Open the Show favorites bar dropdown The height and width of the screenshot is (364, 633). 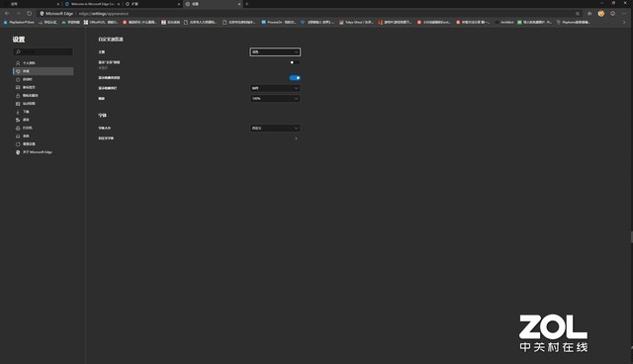pos(275,88)
